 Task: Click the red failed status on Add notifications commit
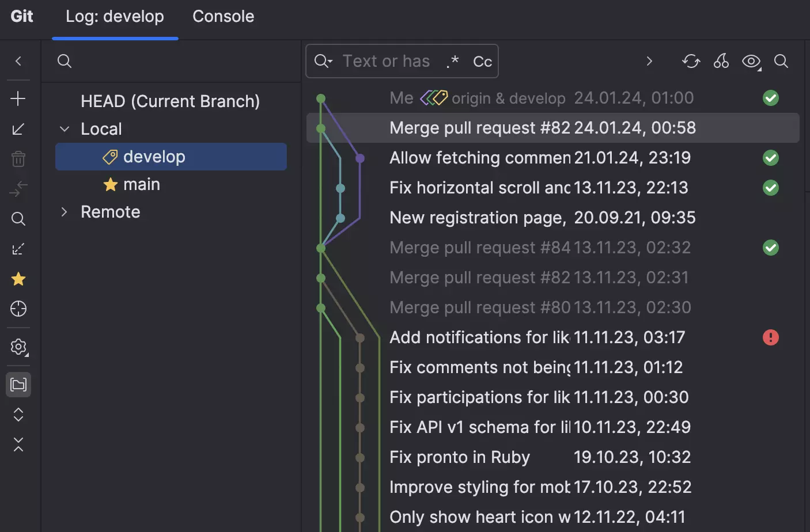pyautogui.click(x=771, y=337)
